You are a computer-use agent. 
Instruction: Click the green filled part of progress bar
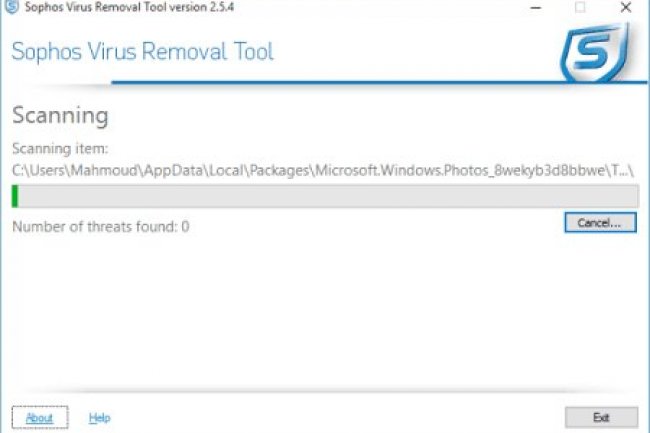coord(16,195)
